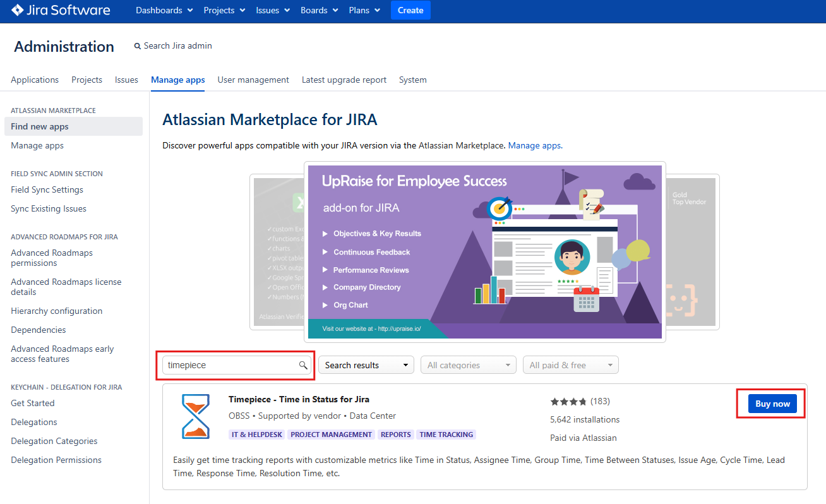
Task: Expand the All categories dropdown
Action: pos(468,365)
